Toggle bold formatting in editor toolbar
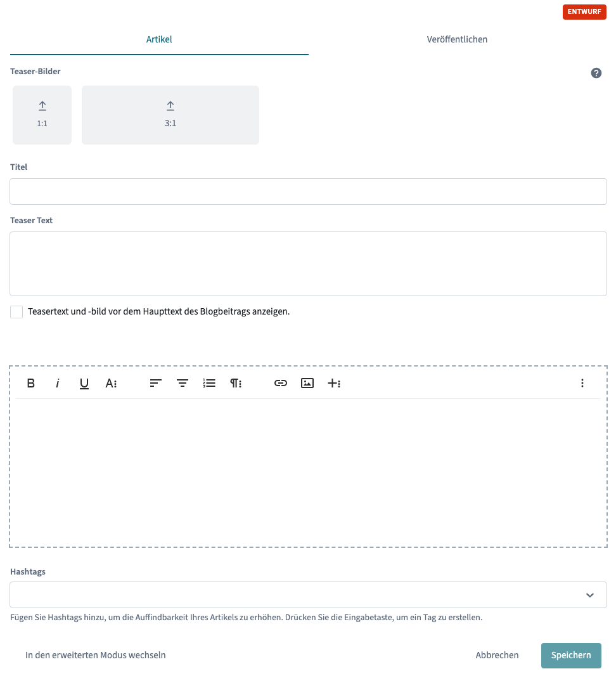 coord(30,383)
